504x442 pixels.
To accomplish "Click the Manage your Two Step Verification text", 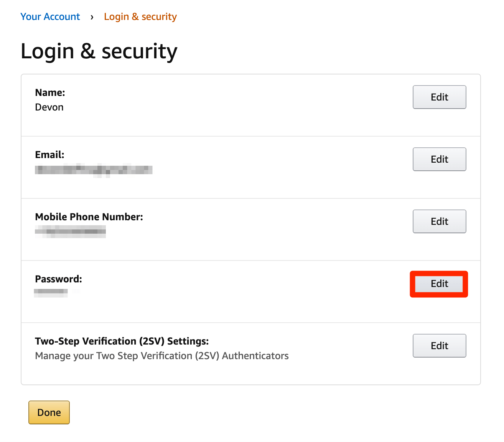I will 162,356.
